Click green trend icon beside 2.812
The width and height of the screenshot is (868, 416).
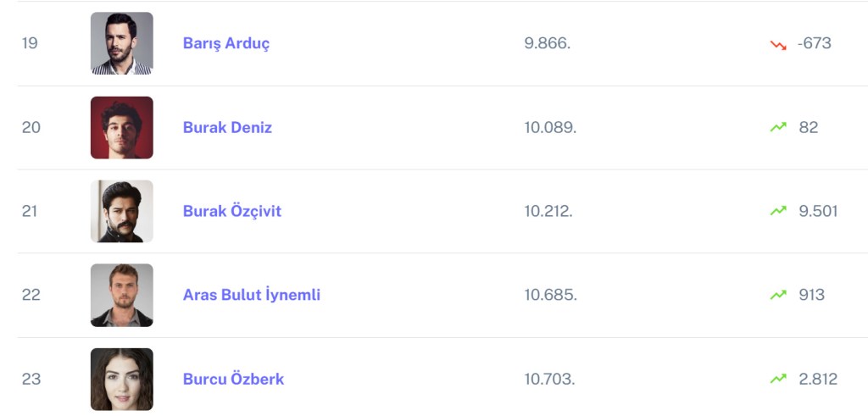tap(778, 379)
